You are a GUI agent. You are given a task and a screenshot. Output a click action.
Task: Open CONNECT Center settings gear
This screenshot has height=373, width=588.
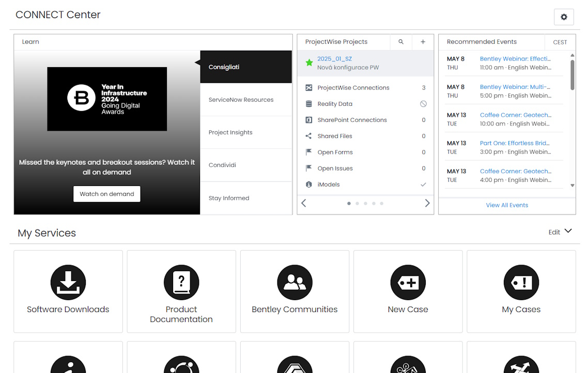click(x=564, y=17)
